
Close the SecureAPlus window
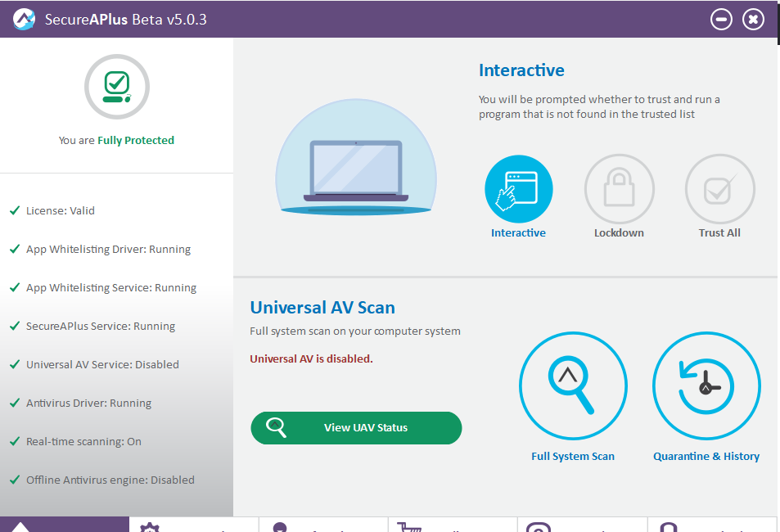(753, 20)
